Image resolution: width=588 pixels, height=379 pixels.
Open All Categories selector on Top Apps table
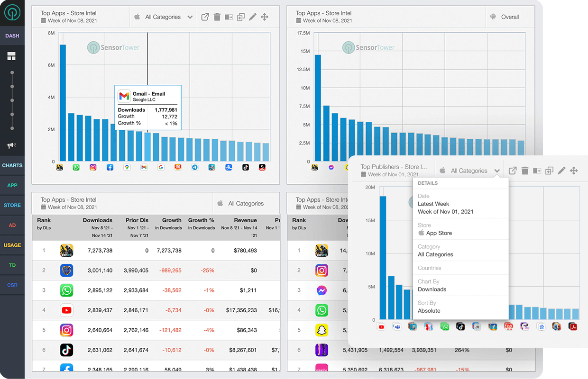pyautogui.click(x=246, y=204)
